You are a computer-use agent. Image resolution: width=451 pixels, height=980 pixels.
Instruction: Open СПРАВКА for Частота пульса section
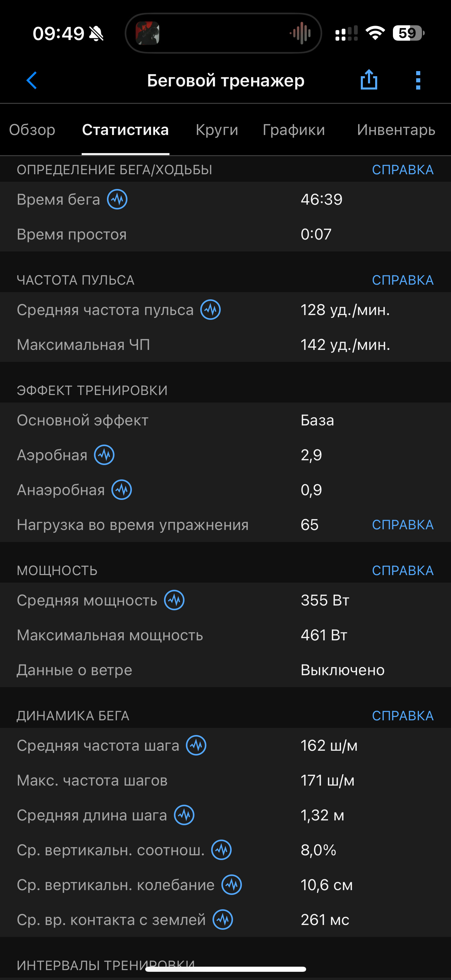point(403,280)
